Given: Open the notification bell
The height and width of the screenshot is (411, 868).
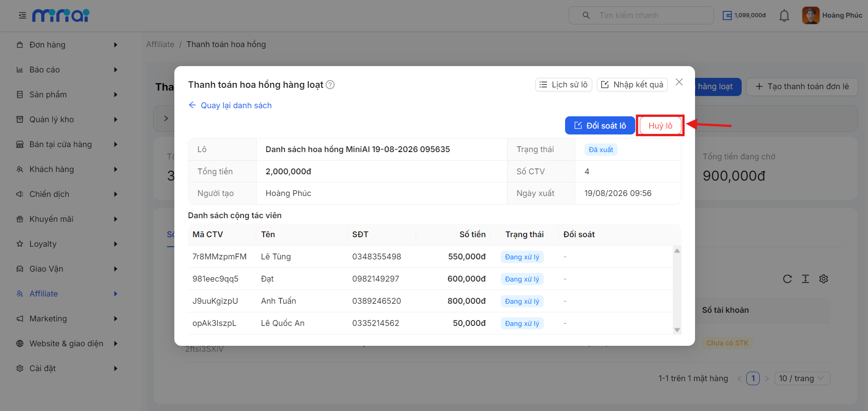Looking at the screenshot, I should [x=784, y=16].
